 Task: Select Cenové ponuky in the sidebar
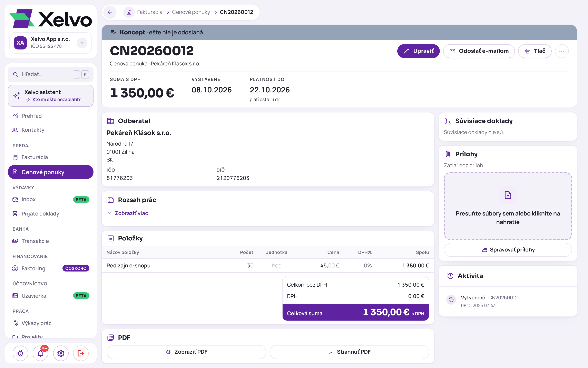[x=51, y=172]
